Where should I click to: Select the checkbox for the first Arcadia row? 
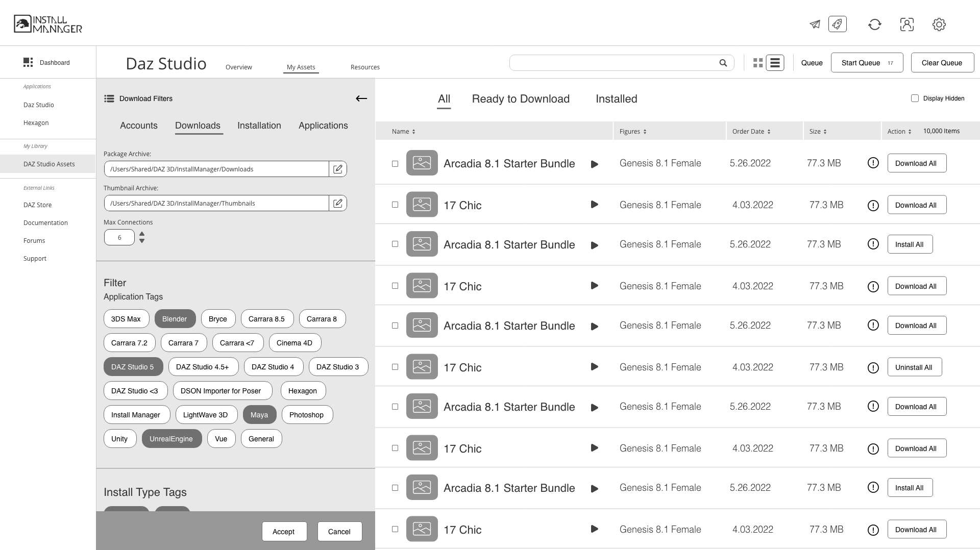[x=395, y=164]
